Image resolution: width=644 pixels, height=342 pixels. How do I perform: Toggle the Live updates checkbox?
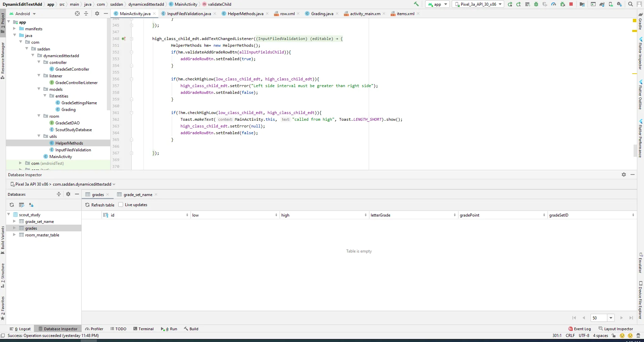pos(121,204)
